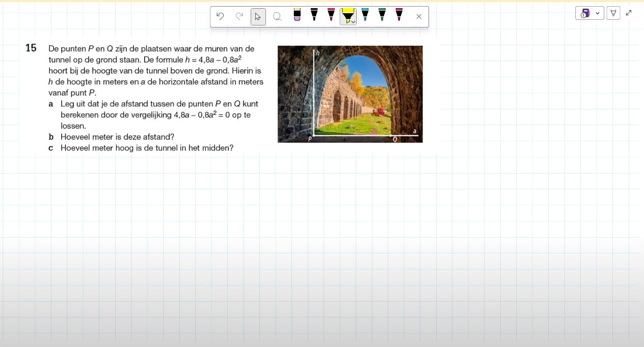Select the red pen
Viewport: 644px width, 347px height.
pos(331,15)
